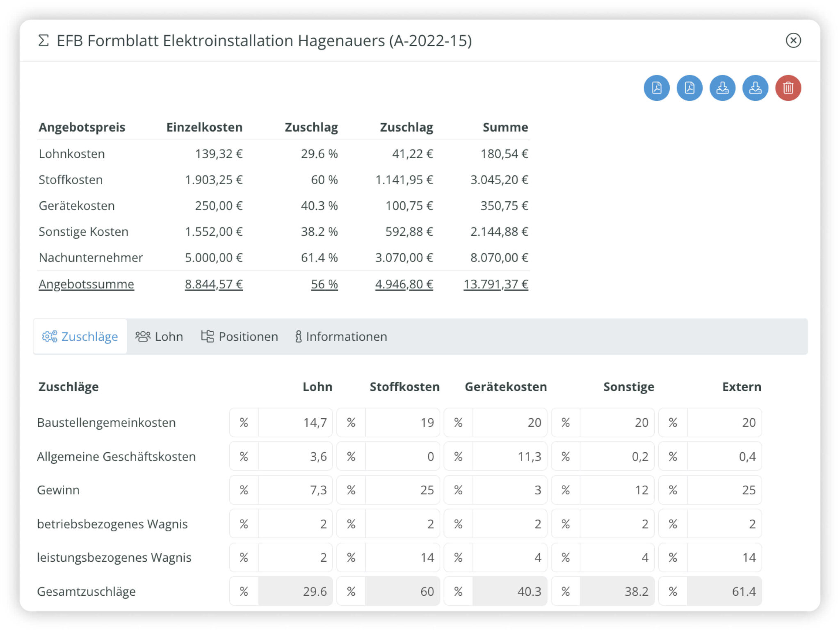Switch to the Lohn tab
Screen dimensions: 840x631
click(x=159, y=337)
